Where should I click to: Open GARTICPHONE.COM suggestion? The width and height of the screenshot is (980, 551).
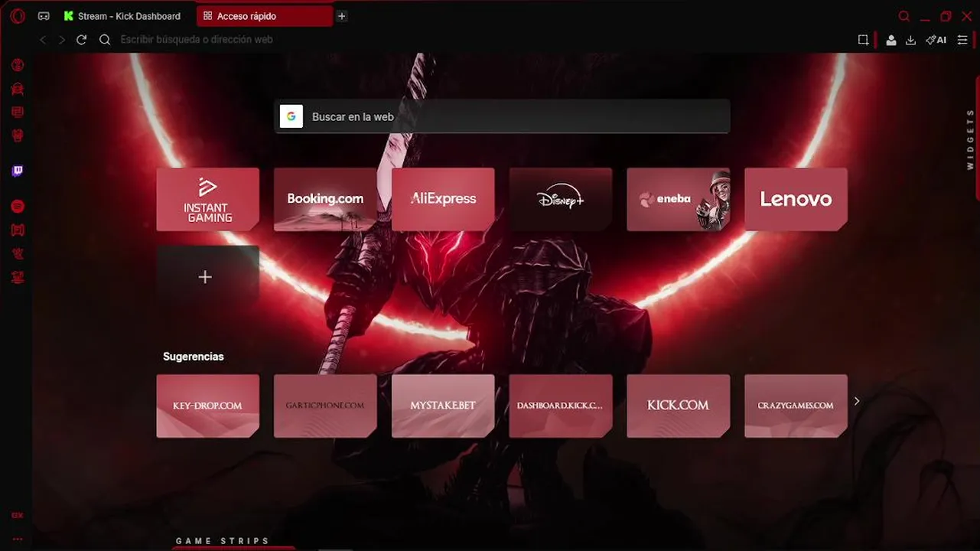[325, 406]
